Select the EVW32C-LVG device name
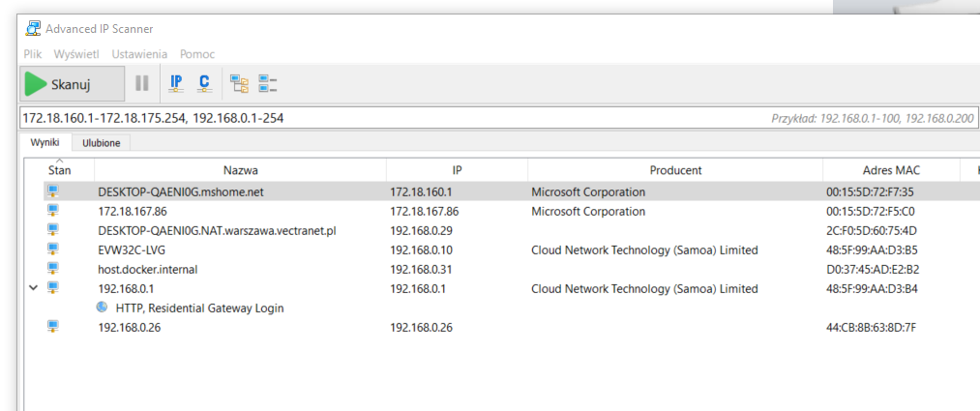 [132, 250]
